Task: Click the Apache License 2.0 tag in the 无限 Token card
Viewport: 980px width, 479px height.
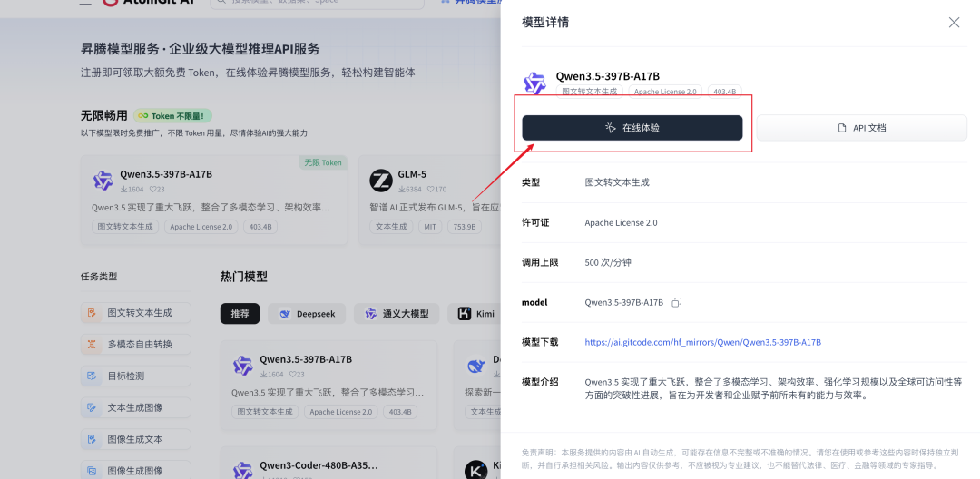Action: [201, 227]
